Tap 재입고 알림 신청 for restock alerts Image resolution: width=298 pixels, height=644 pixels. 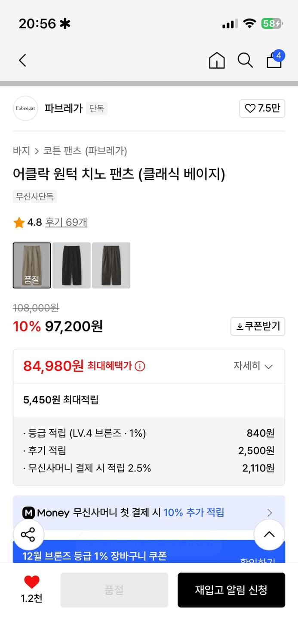click(x=231, y=589)
